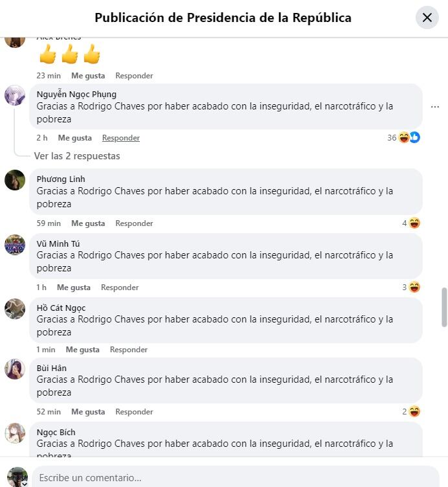Toggle Me gusta on Hồ Cát Ngọc's comment
The image size is (448, 487).
pyautogui.click(x=82, y=350)
